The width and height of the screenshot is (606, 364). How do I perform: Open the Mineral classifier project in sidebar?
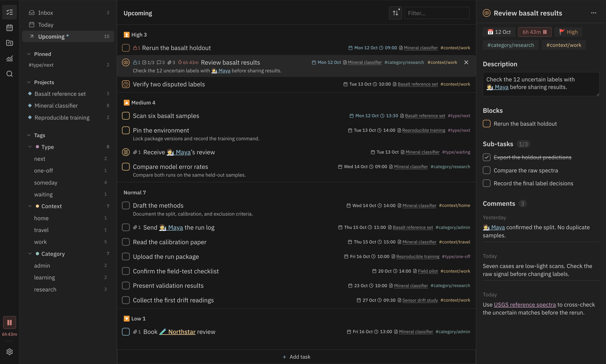[68, 105]
